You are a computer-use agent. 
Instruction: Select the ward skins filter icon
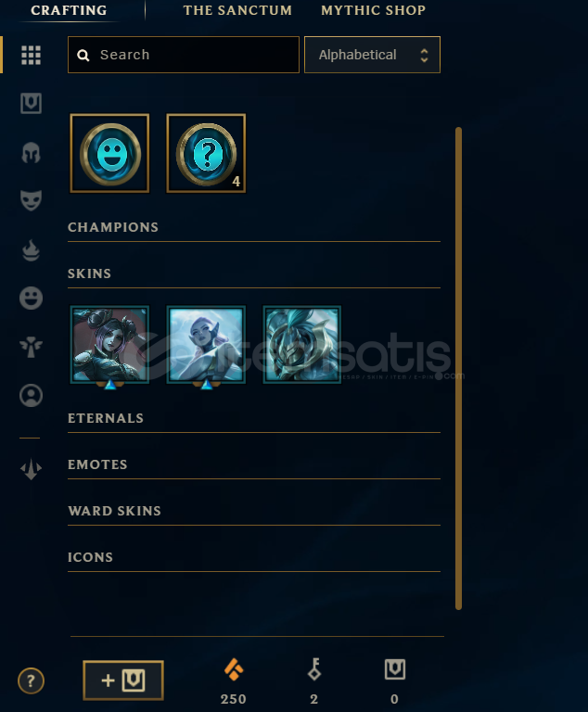31,348
